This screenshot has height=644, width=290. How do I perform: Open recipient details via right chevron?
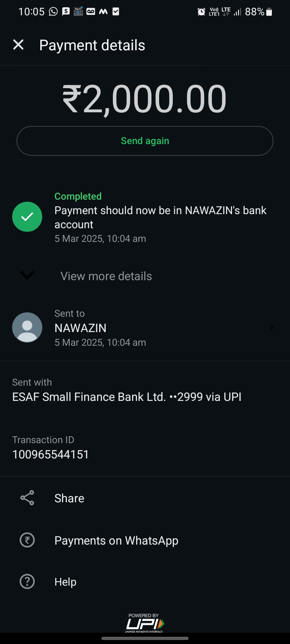[271, 328]
